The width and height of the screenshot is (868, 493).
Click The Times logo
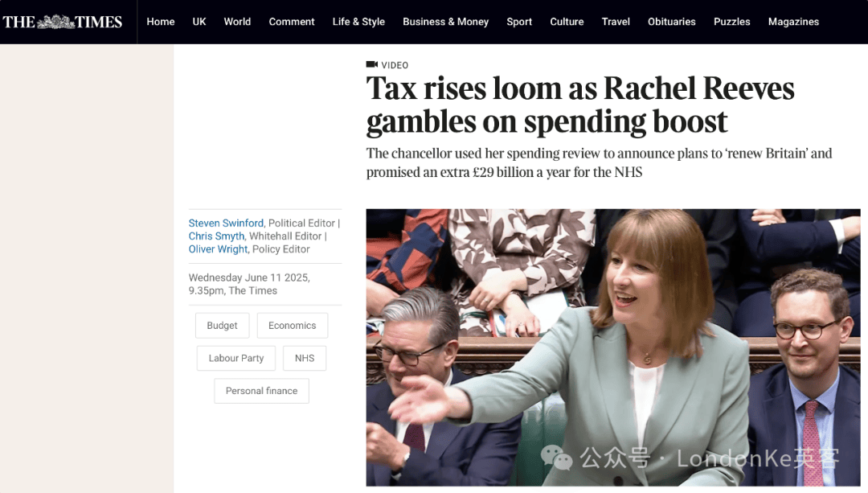click(62, 22)
